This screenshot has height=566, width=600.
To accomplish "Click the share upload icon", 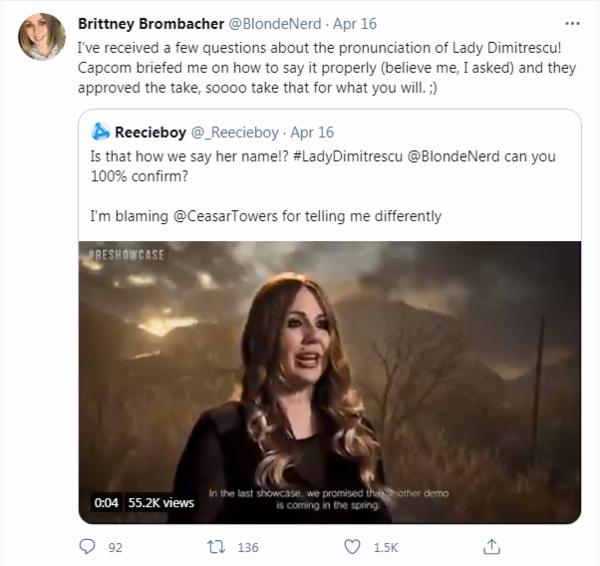I will point(491,546).
